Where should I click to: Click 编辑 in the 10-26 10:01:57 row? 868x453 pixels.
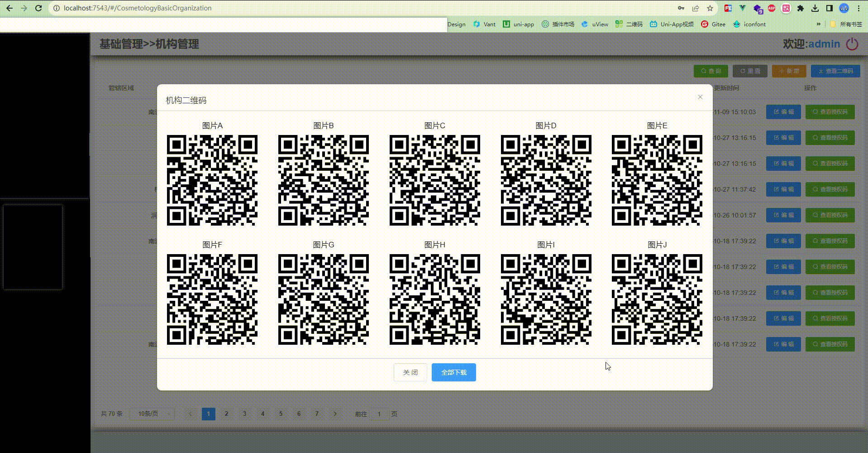tap(783, 215)
